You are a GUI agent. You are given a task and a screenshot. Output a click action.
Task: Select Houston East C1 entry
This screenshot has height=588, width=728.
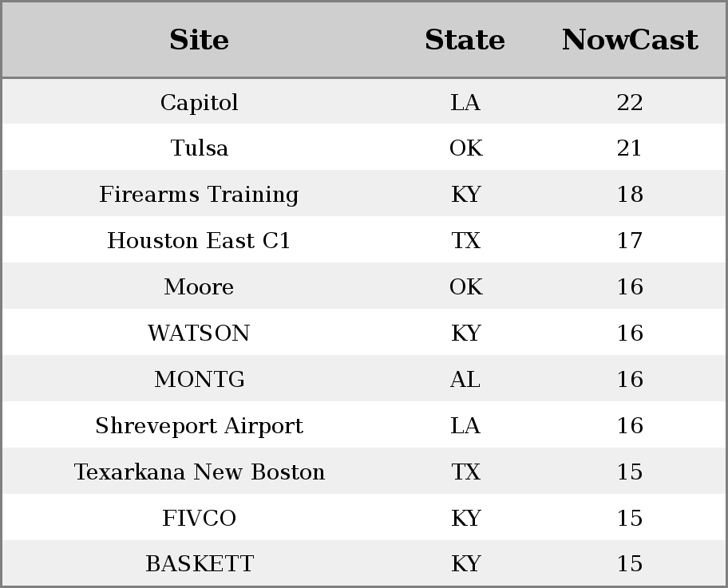pyautogui.click(x=199, y=240)
